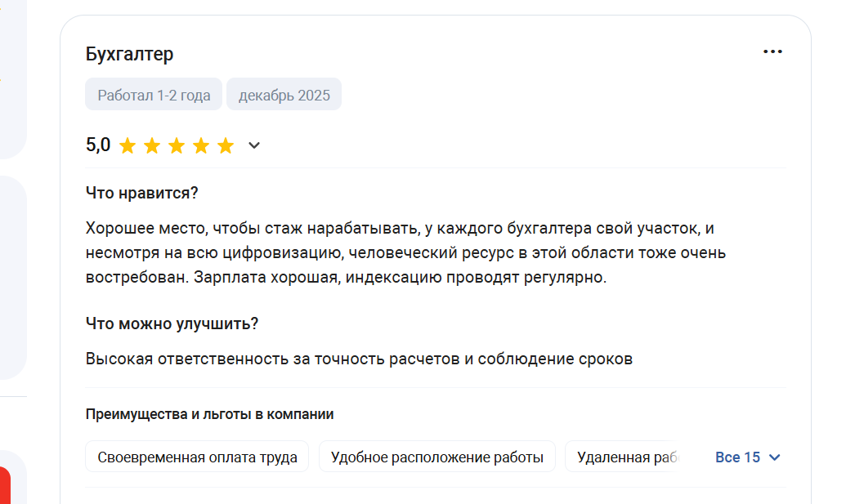The width and height of the screenshot is (855, 504).
Task: Click the Что нравится? heading
Action: point(141,193)
